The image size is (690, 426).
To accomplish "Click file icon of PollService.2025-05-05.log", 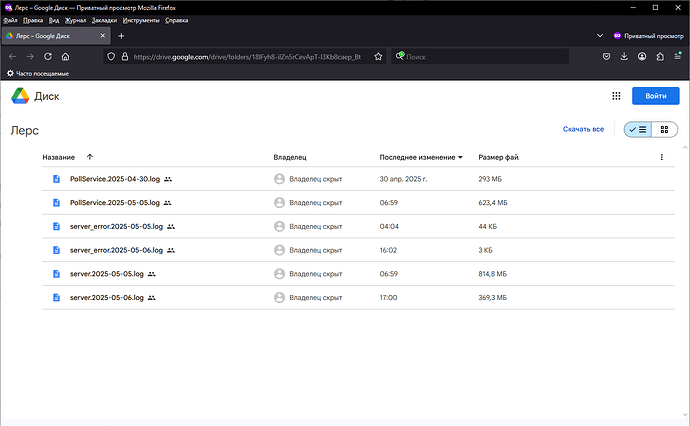I will click(x=56, y=202).
